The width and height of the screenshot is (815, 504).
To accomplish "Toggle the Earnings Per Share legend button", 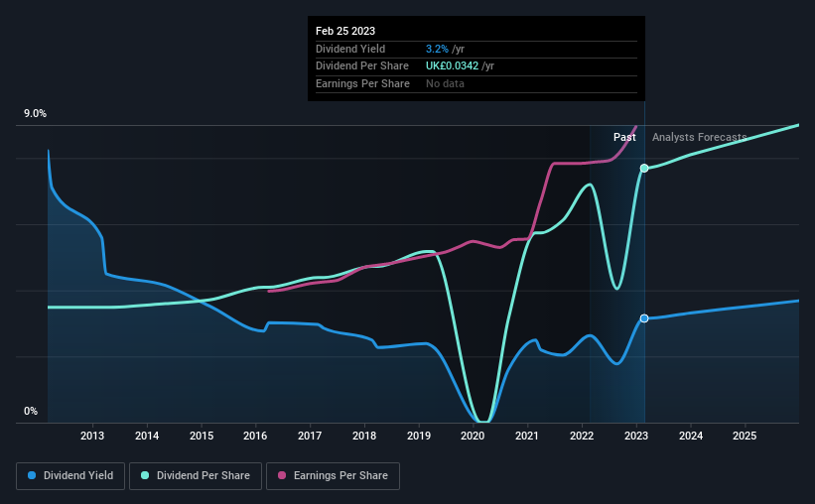I will (333, 476).
